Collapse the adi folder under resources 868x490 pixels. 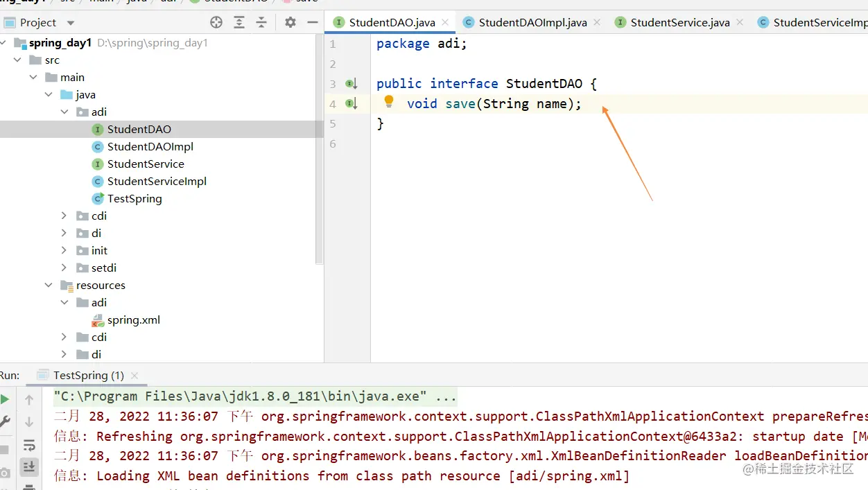[64, 303]
